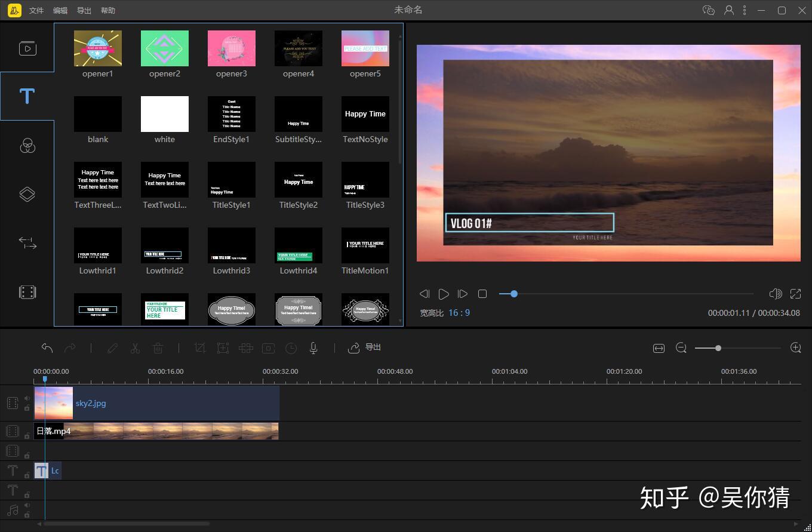Select the TextNoStyle template
The width and height of the screenshot is (812, 532).
point(365,114)
